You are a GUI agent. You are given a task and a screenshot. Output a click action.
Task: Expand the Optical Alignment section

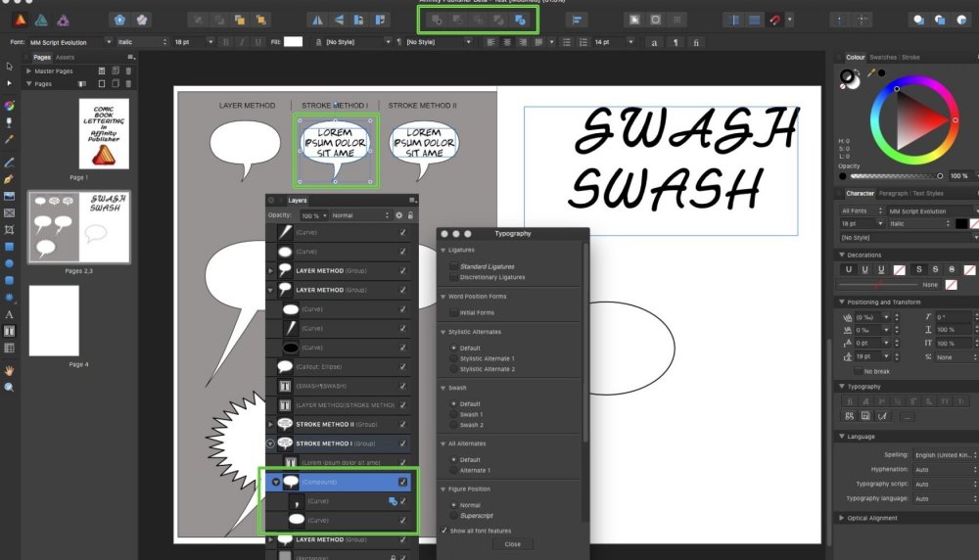coord(841,517)
